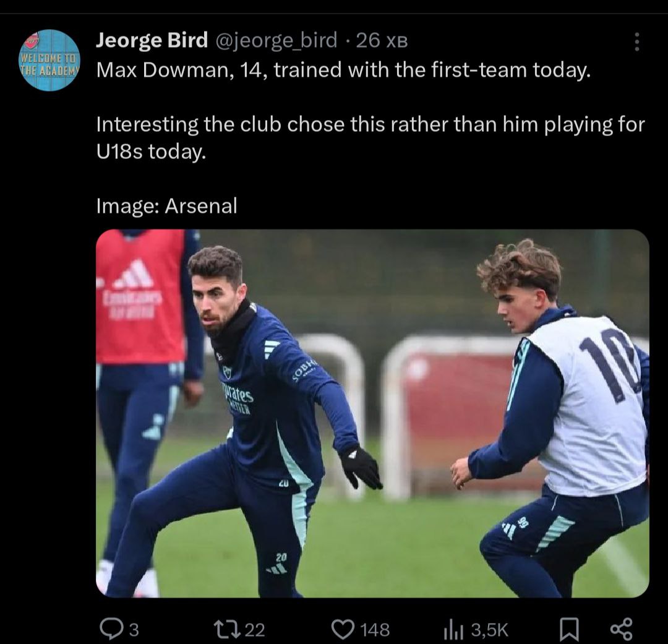Bookmark this tweet

[x=568, y=629]
